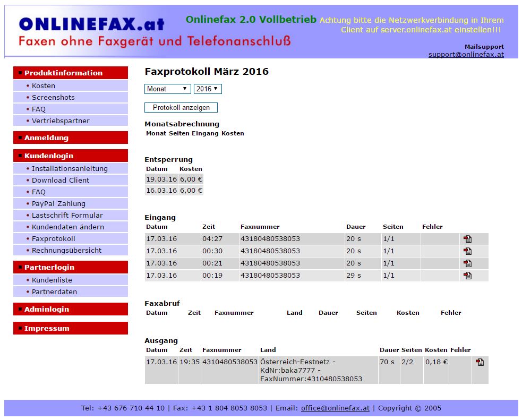The image size is (522, 420).
Task: Open PDF icon for 19:35 outgoing fax
Action: [x=480, y=362]
